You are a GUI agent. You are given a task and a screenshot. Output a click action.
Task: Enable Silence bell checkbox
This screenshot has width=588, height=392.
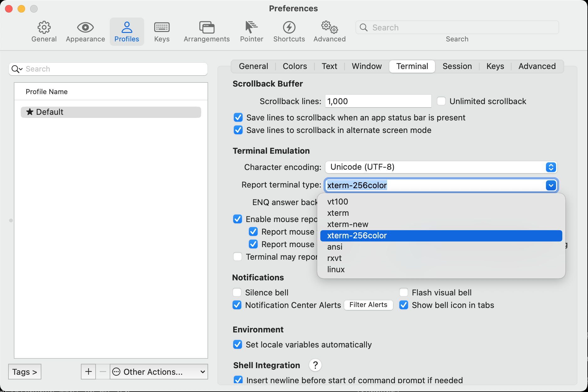click(x=237, y=292)
